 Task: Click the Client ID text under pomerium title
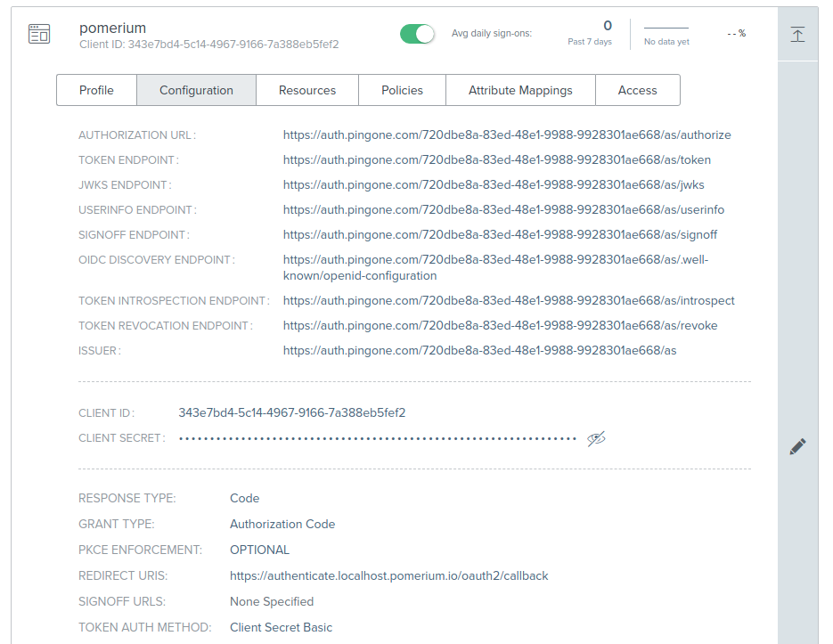[x=208, y=45]
